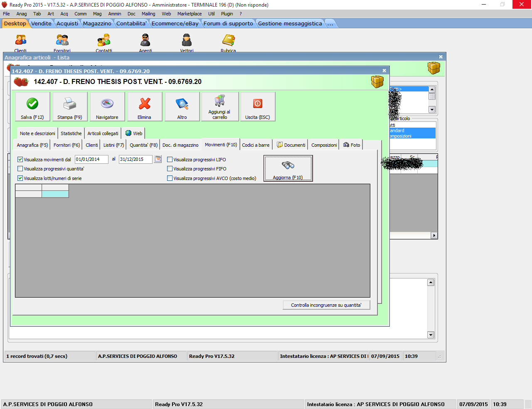
Task: Click the end date field 31/12/2015
Action: coord(135,159)
